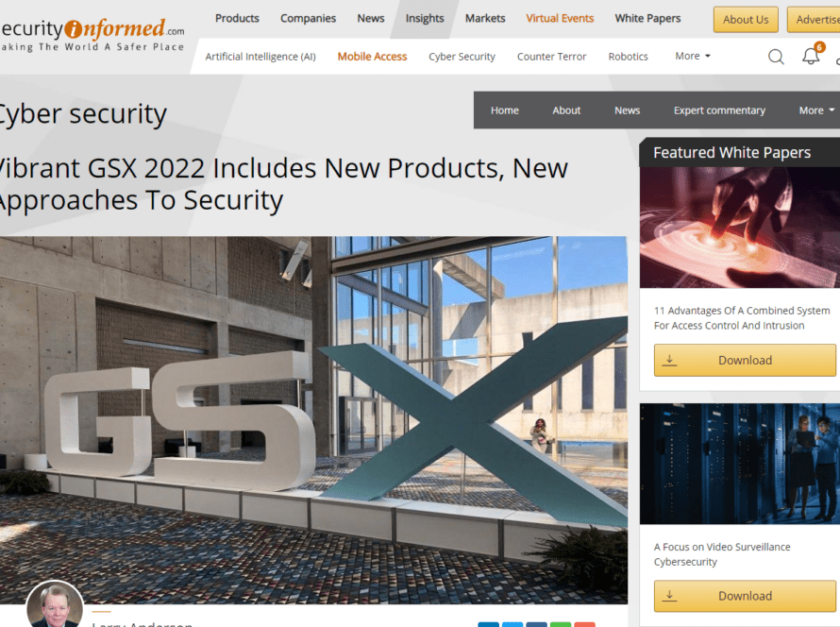Open the Insights menu item
Screen dimensions: 840x627
(425, 19)
